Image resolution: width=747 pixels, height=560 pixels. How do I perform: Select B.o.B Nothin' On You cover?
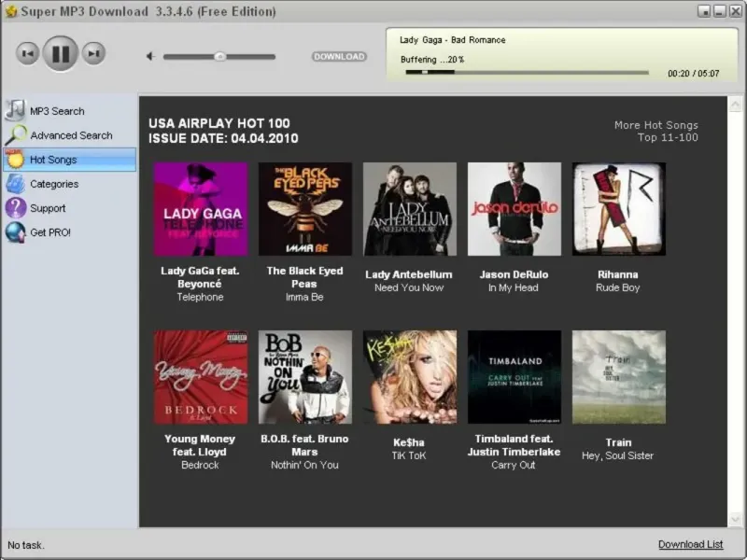tap(305, 377)
